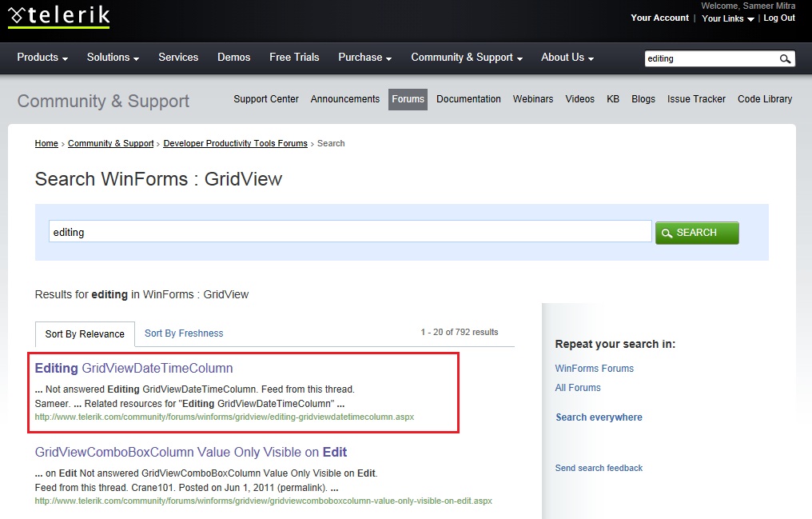Image resolution: width=812 pixels, height=519 pixels.
Task: Repeat search in All Forums
Action: [578, 387]
